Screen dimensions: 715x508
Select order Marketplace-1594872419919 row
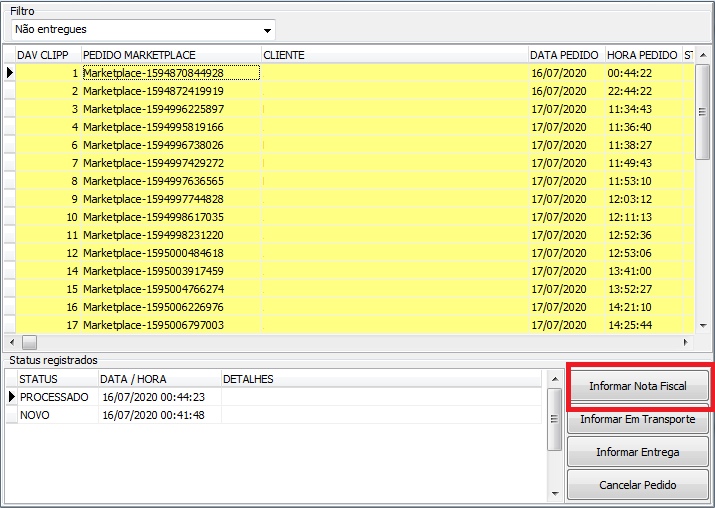pyautogui.click(x=153, y=91)
